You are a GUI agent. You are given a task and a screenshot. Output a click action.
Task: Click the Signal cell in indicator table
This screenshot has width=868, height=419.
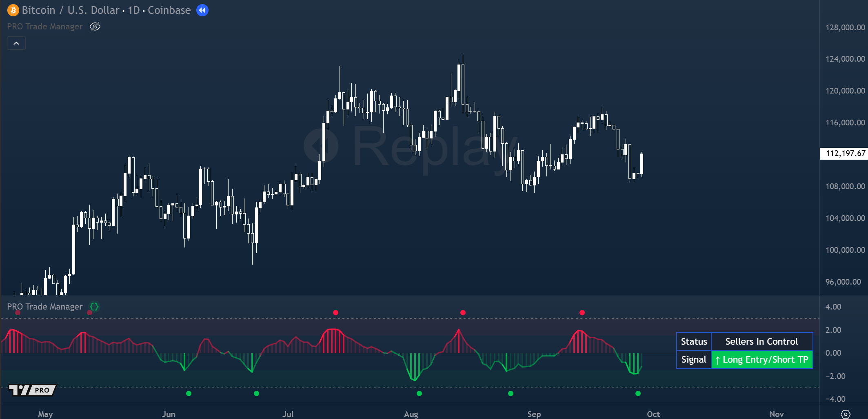(x=694, y=359)
